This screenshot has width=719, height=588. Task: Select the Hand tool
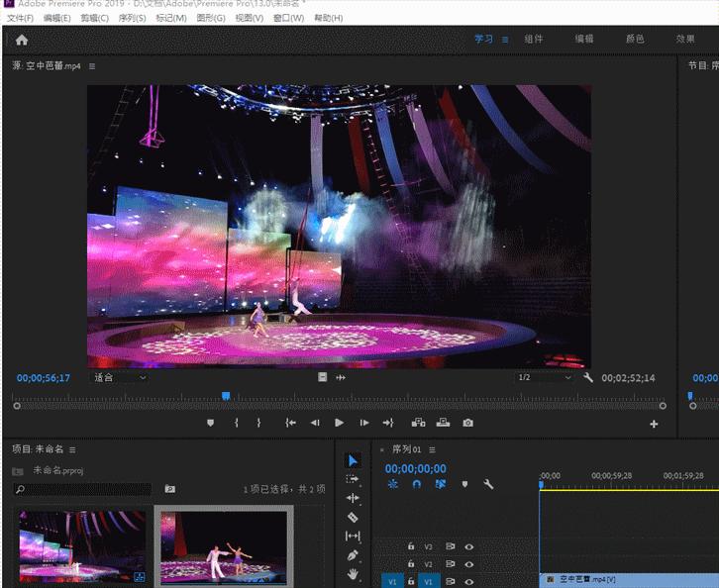[x=353, y=574]
